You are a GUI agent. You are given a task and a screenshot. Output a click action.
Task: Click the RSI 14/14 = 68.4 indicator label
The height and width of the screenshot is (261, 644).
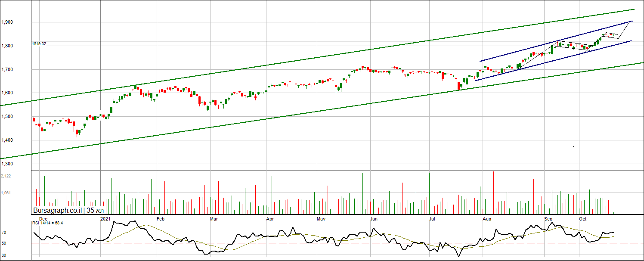(x=48, y=223)
